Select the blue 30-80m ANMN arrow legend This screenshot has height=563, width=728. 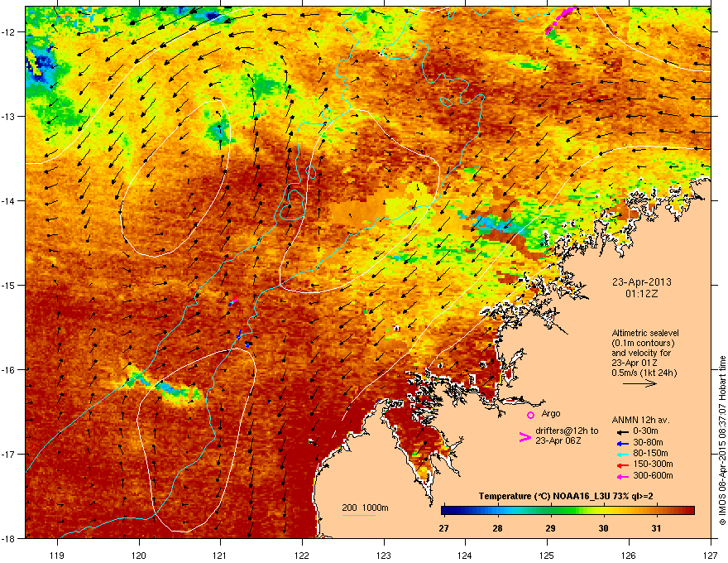pyautogui.click(x=622, y=443)
